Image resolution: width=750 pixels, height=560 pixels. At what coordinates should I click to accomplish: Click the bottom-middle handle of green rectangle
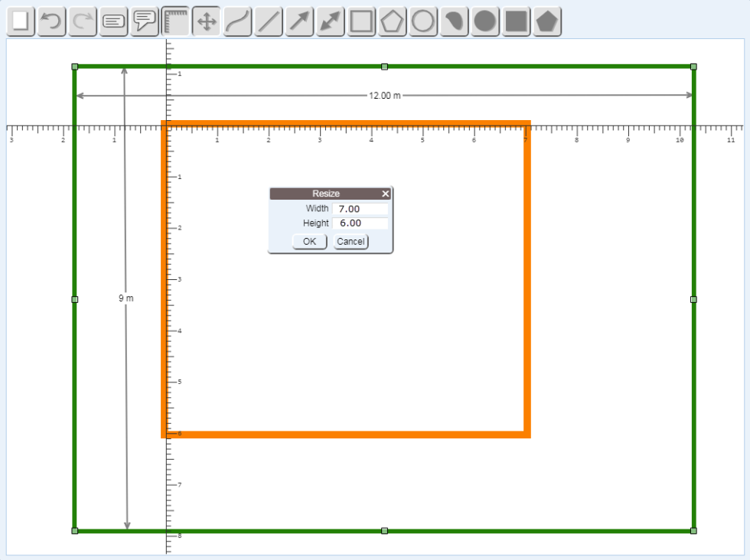(384, 531)
